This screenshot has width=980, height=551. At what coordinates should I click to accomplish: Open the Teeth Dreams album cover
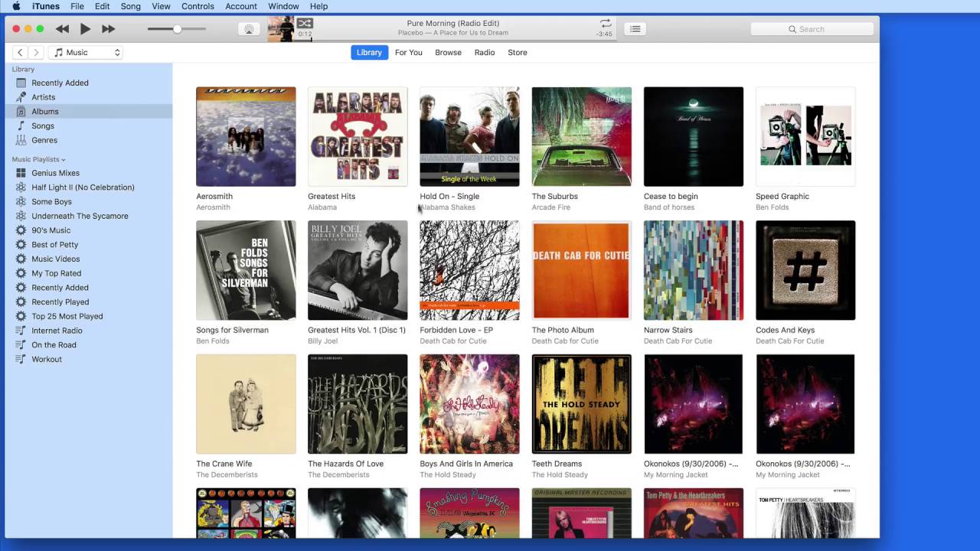(582, 404)
